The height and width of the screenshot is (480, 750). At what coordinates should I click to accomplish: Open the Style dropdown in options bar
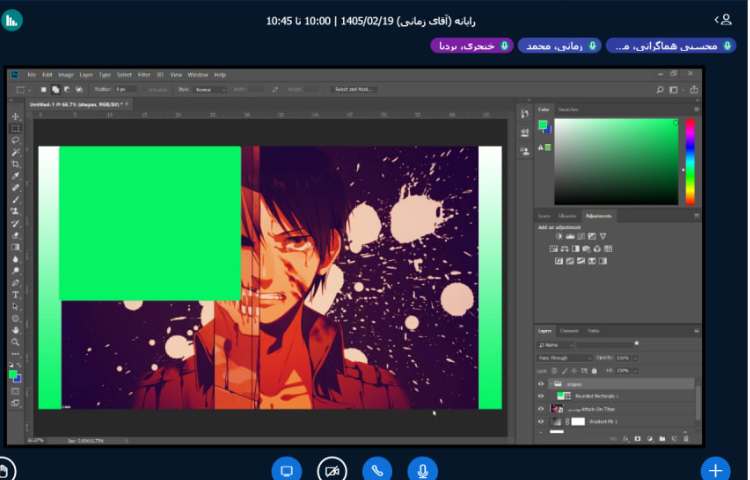coord(210,89)
